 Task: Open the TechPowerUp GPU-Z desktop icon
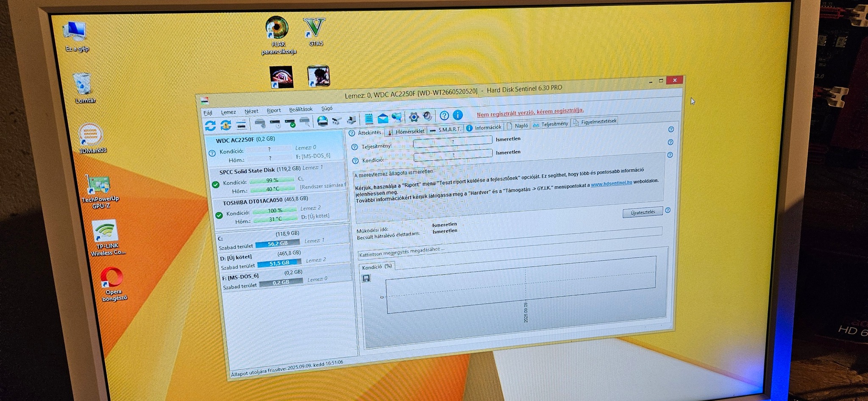[100, 192]
